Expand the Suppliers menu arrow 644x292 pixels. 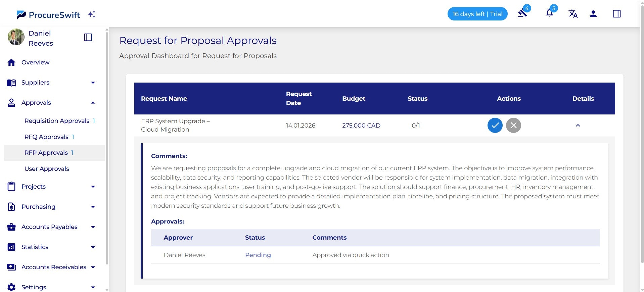[x=93, y=83]
